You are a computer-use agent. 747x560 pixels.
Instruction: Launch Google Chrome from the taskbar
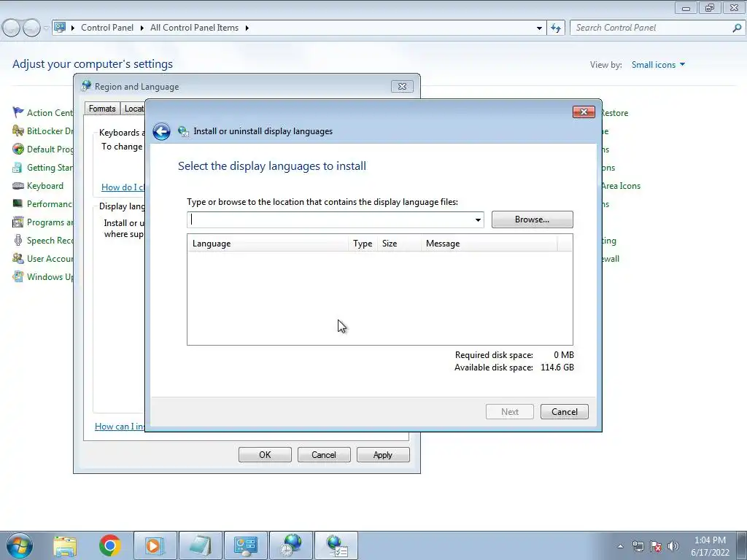pyautogui.click(x=110, y=545)
